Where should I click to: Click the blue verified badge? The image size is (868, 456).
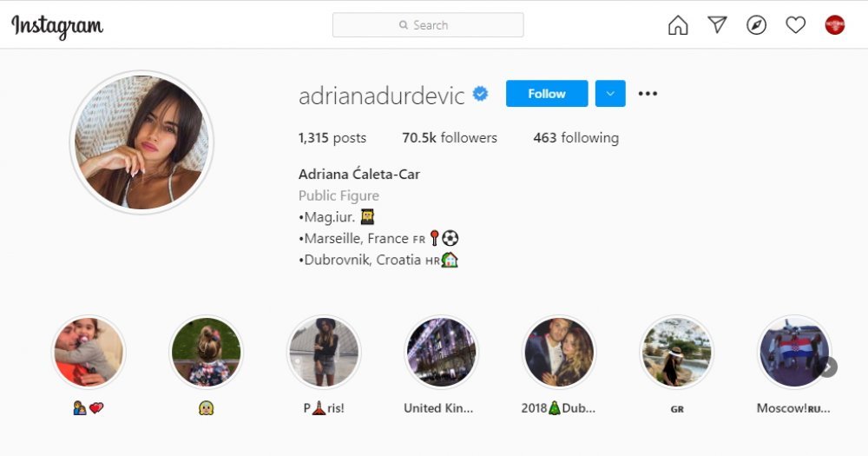480,94
